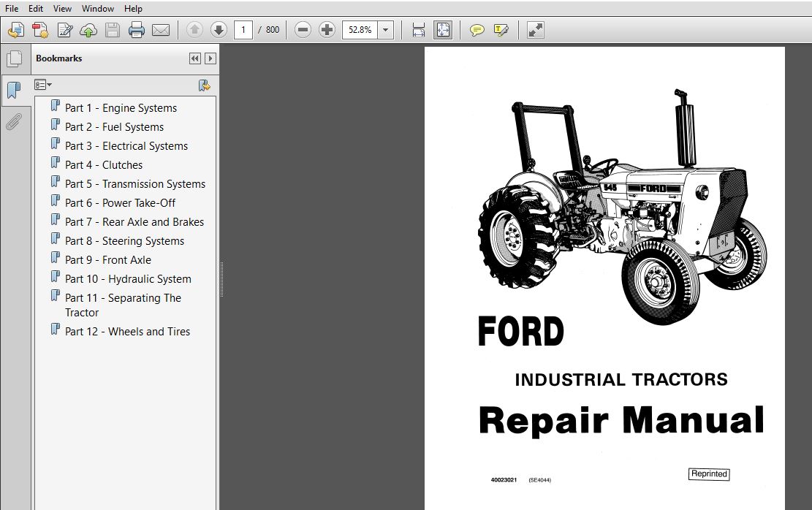Image resolution: width=812 pixels, height=510 pixels.
Task: Click the FORD heading on the cover
Action: click(x=521, y=332)
